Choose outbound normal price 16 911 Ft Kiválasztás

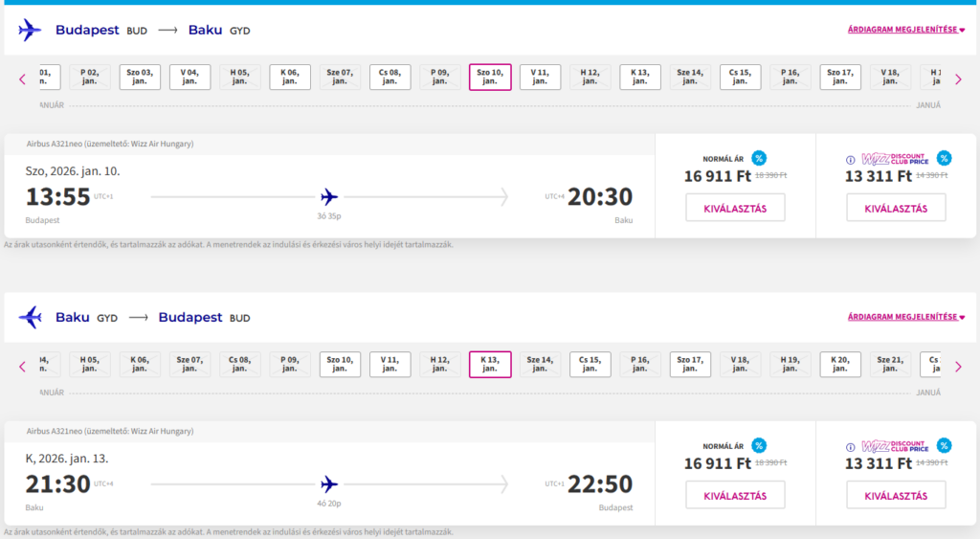[x=735, y=208]
